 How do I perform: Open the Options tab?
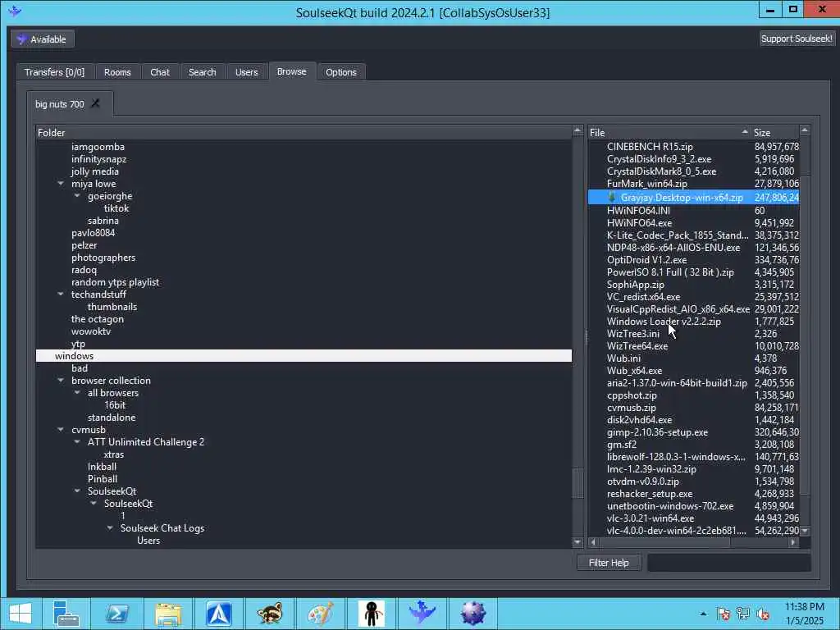340,72
